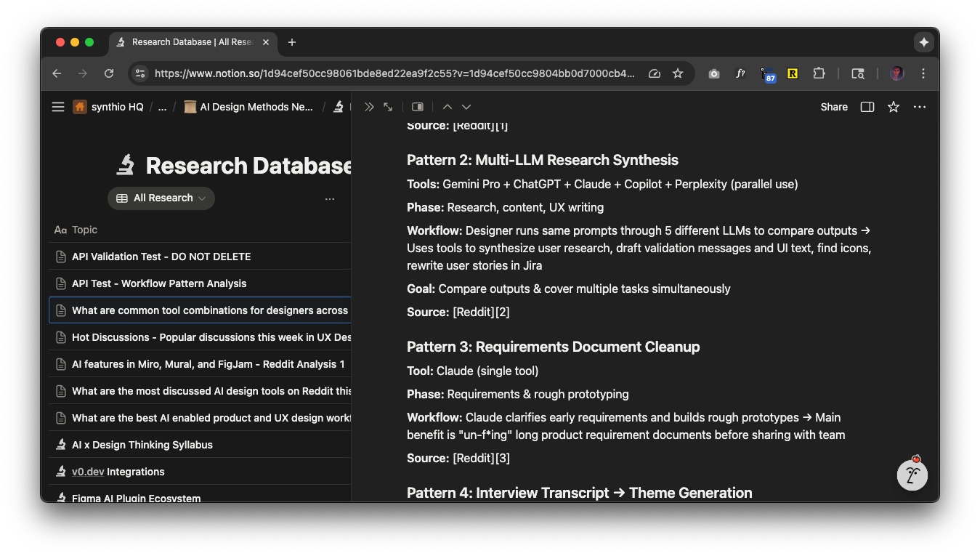The width and height of the screenshot is (980, 556).
Task: Switch the peek view mode
Action: tap(418, 107)
